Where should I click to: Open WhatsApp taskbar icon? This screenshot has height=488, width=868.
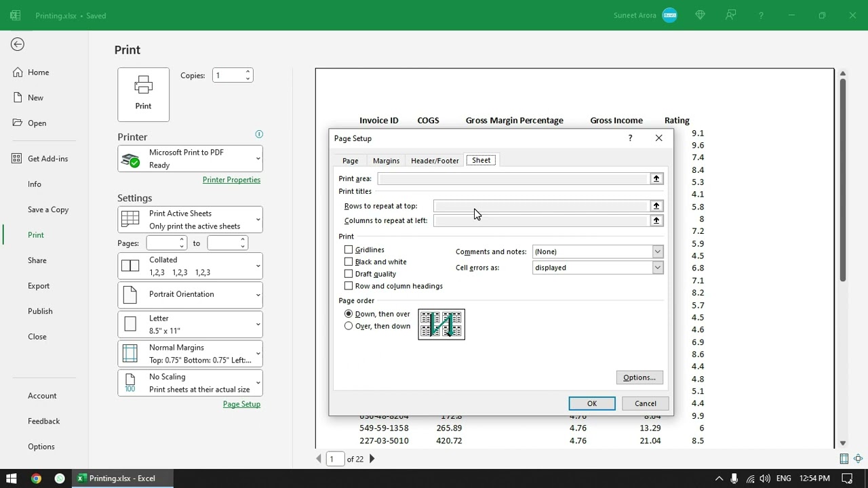click(60, 479)
